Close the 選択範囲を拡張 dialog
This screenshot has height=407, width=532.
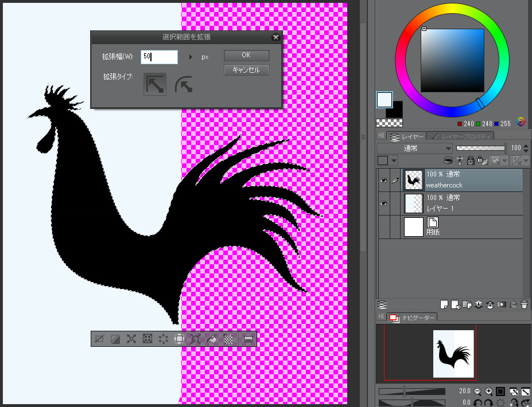pyautogui.click(x=276, y=37)
